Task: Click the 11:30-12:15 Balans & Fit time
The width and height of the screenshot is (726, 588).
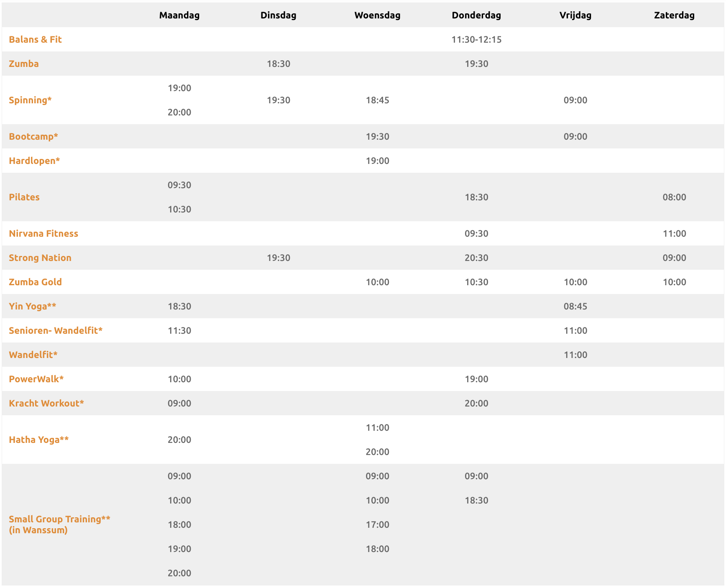Action: (476, 40)
